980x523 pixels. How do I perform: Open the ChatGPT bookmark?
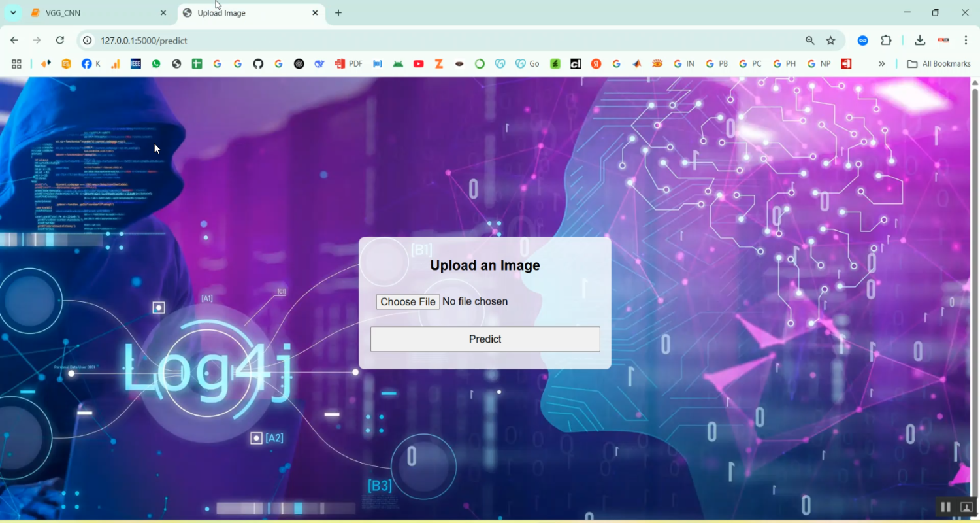pyautogui.click(x=299, y=64)
